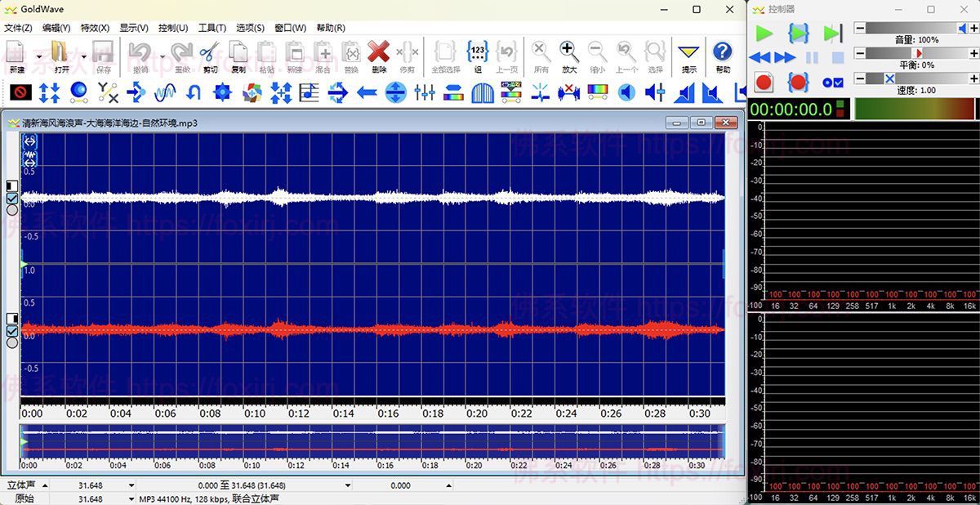The height and width of the screenshot is (505, 980).
Task: Click the 提示 cue points button
Action: click(688, 56)
